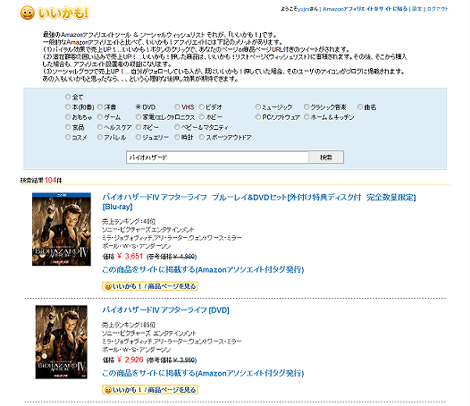470x406 pixels.
Task: Choose the ミュージック radio option
Action: pyautogui.click(x=258, y=107)
